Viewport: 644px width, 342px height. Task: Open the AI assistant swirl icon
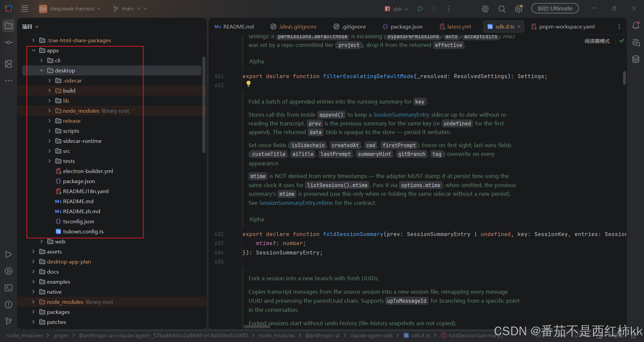coord(485,9)
